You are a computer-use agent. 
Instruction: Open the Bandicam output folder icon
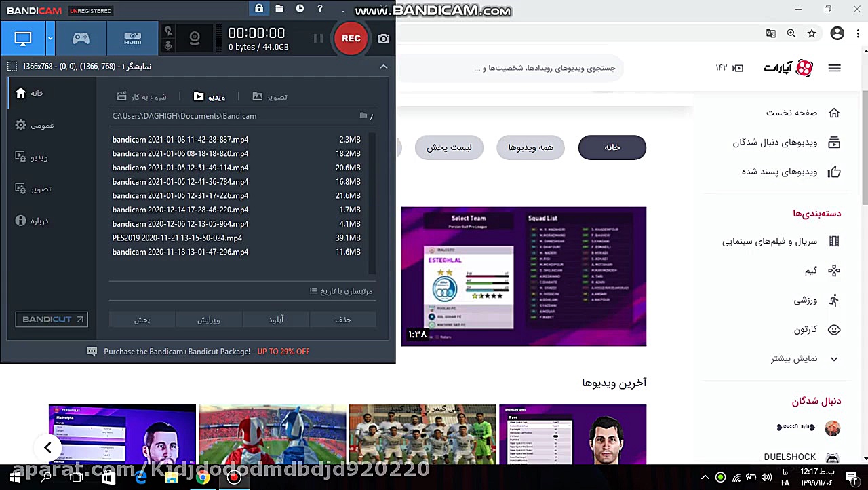pyautogui.click(x=279, y=9)
